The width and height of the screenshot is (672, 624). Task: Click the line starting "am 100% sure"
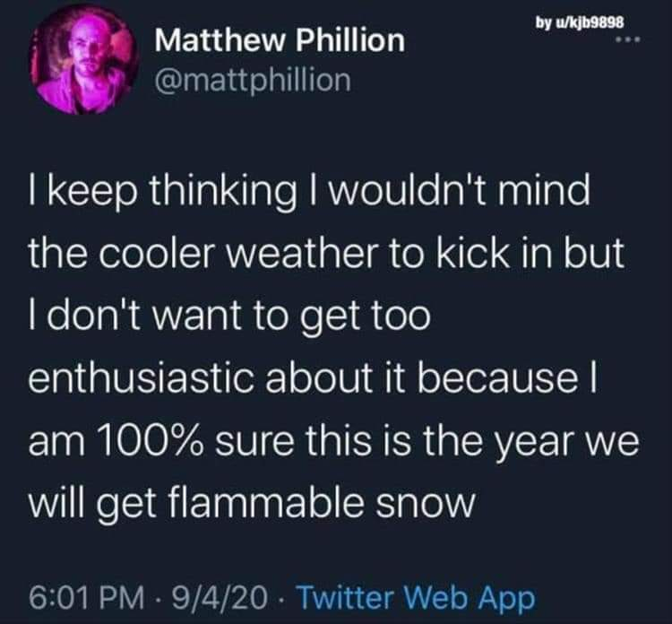click(333, 440)
